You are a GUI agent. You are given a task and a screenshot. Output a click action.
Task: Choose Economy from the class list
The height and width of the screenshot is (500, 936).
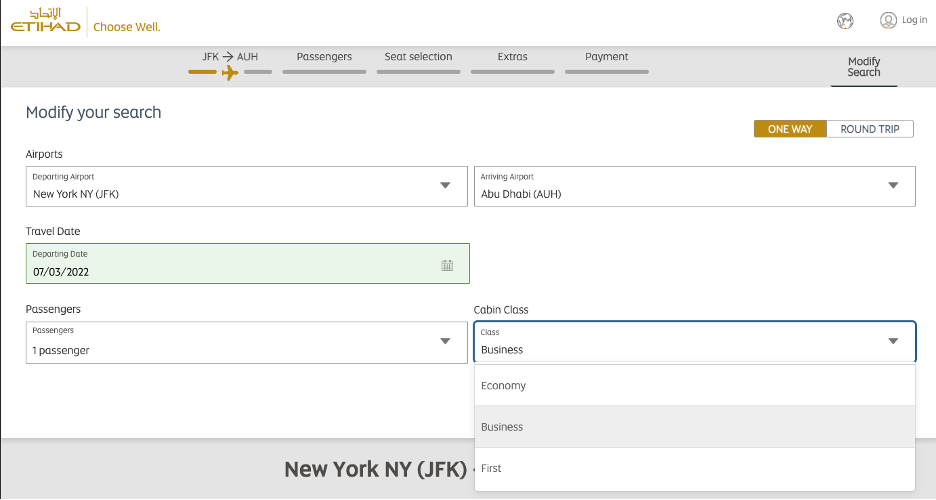[x=695, y=385]
